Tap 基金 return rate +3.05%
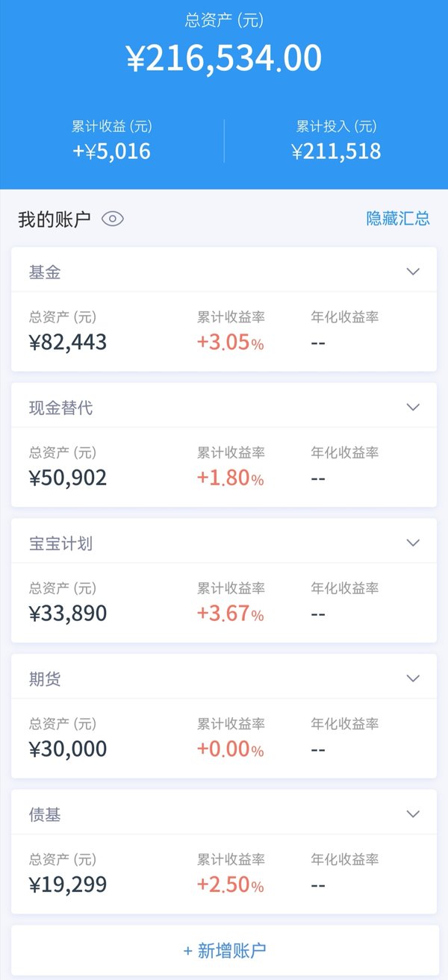 (230, 343)
